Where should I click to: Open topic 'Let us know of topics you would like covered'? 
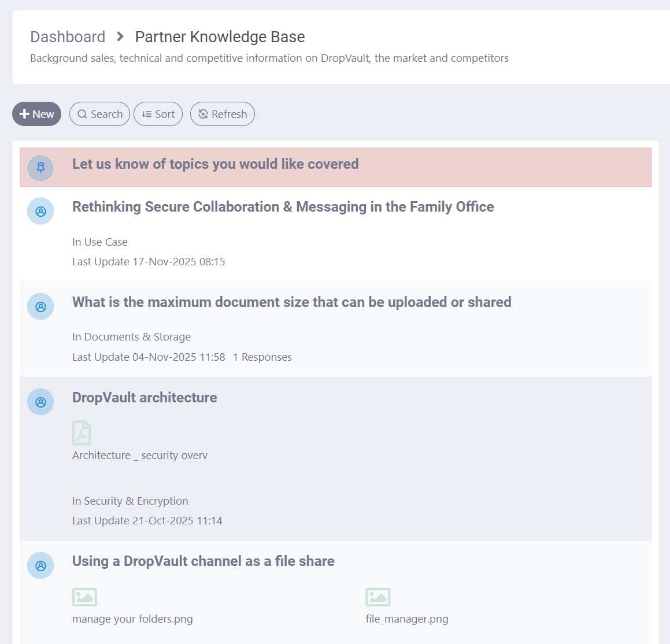pyautogui.click(x=215, y=164)
